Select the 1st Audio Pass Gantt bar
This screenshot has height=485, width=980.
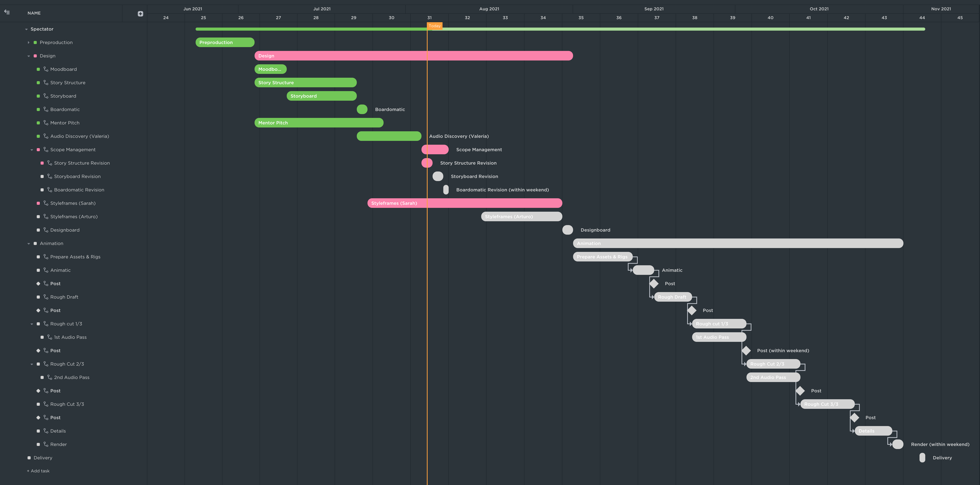coord(719,337)
